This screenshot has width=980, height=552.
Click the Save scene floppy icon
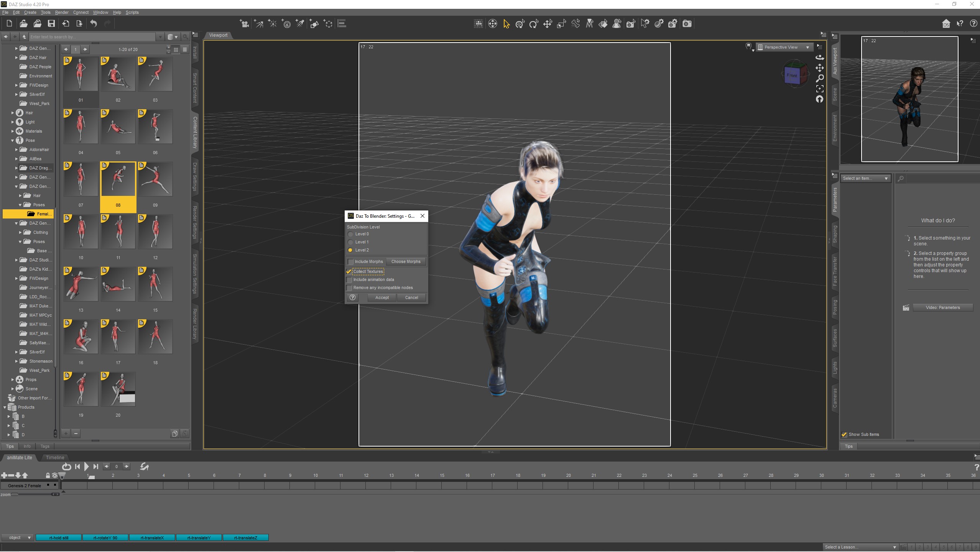[x=51, y=24]
